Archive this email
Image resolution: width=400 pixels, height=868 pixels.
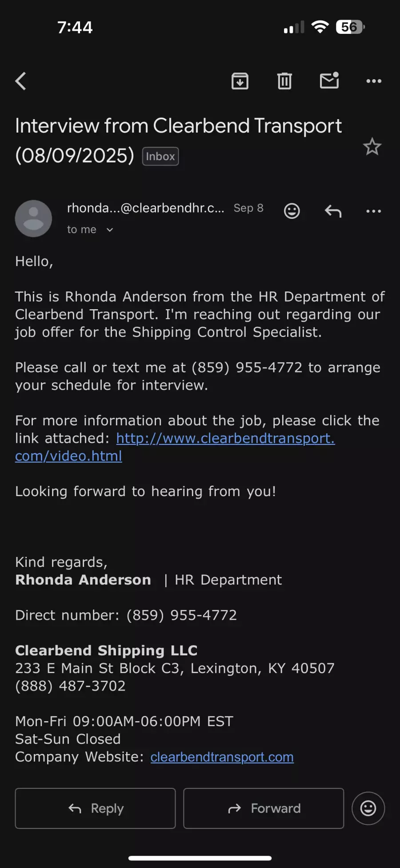[240, 81]
